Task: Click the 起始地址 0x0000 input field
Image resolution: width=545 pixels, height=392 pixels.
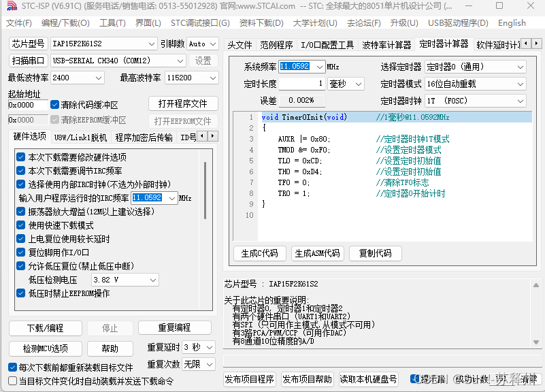Action: point(28,105)
